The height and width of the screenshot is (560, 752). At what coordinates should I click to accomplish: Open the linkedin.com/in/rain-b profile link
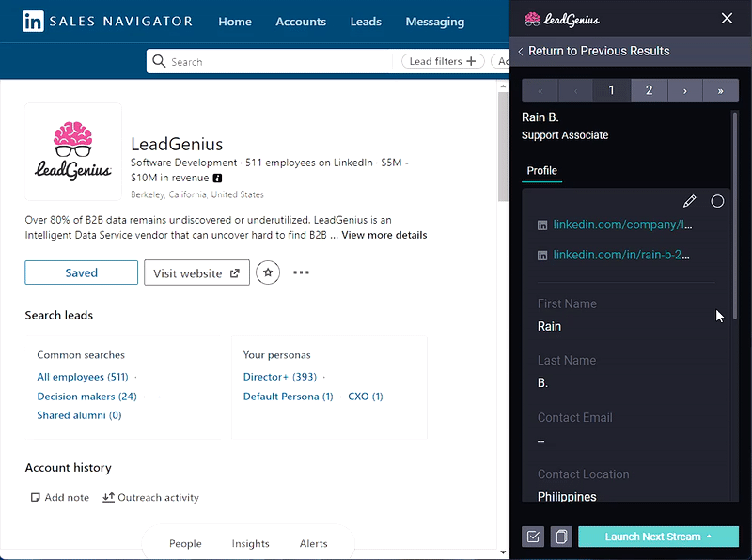[x=621, y=255]
